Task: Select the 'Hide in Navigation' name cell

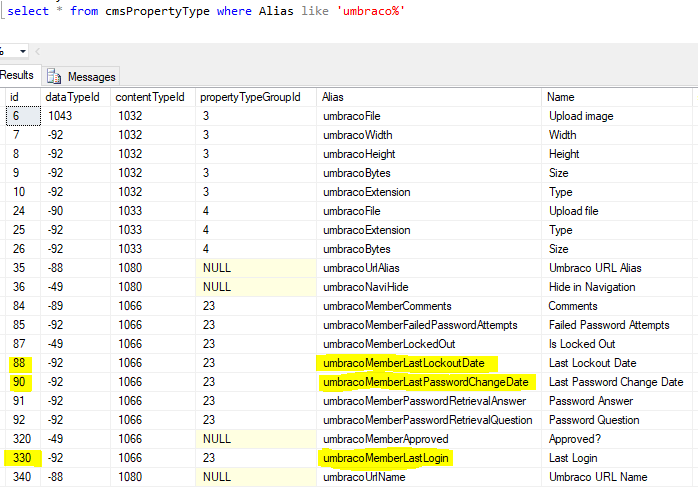Action: tap(617, 287)
